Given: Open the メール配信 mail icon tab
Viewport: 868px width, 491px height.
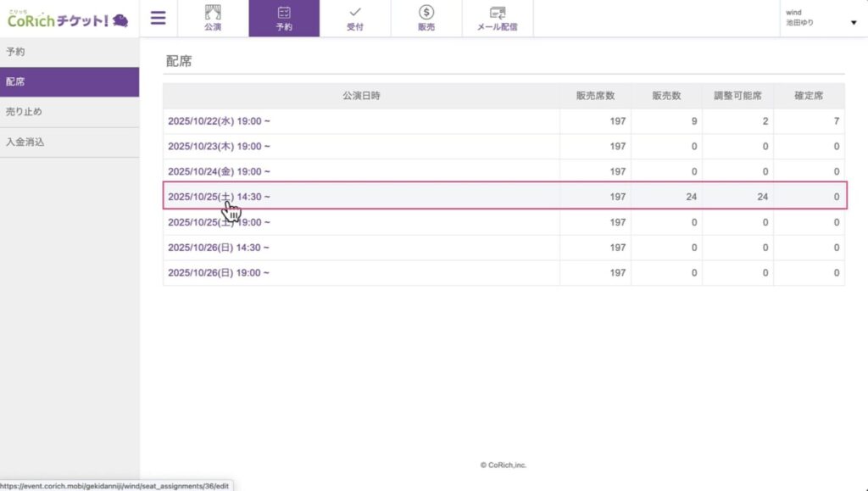Looking at the screenshot, I should coord(498,19).
